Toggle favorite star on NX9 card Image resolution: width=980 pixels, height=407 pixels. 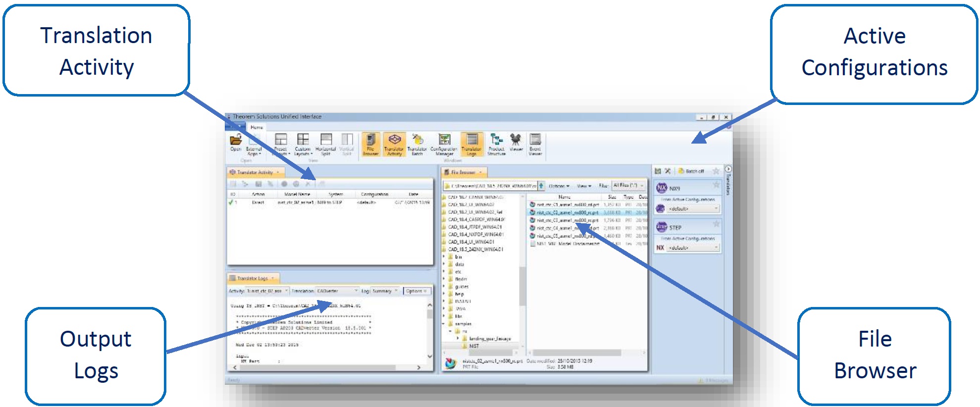coord(716,185)
